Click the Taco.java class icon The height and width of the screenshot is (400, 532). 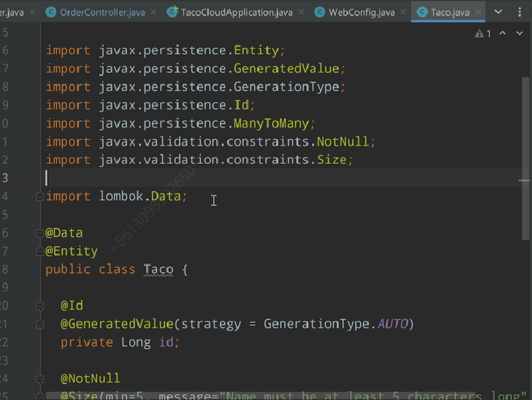click(422, 12)
